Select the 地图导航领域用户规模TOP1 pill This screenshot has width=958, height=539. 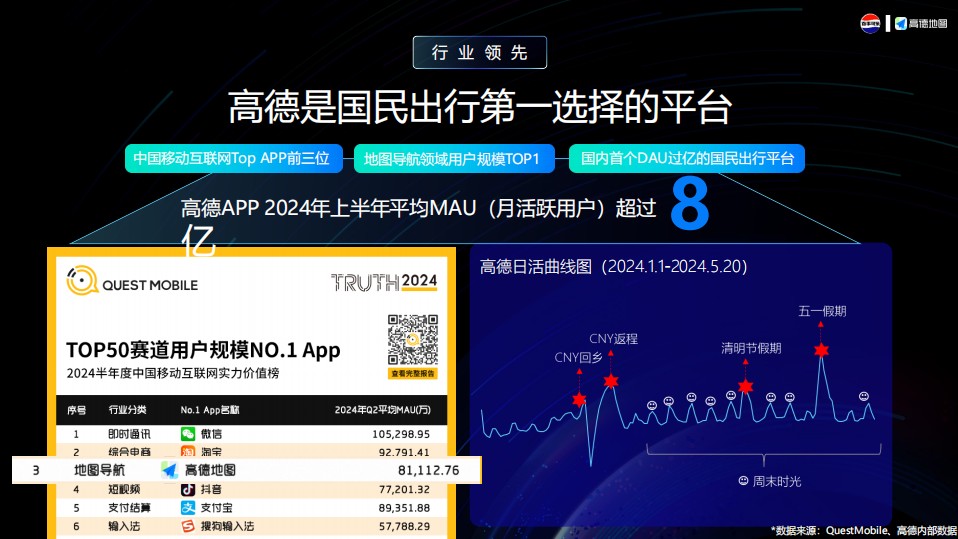pos(454,158)
